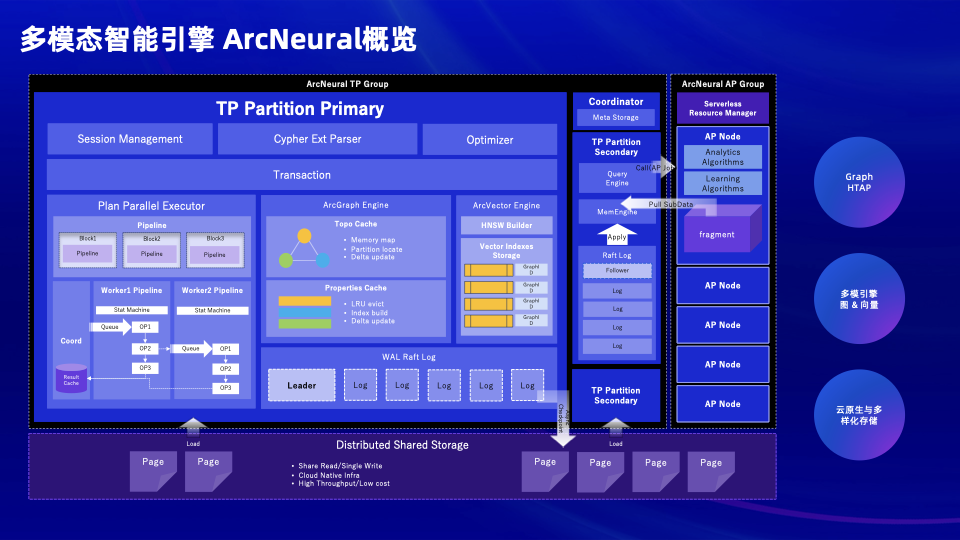960x540 pixels.
Task: Click the HNSW Builder block
Action: [x=506, y=225]
